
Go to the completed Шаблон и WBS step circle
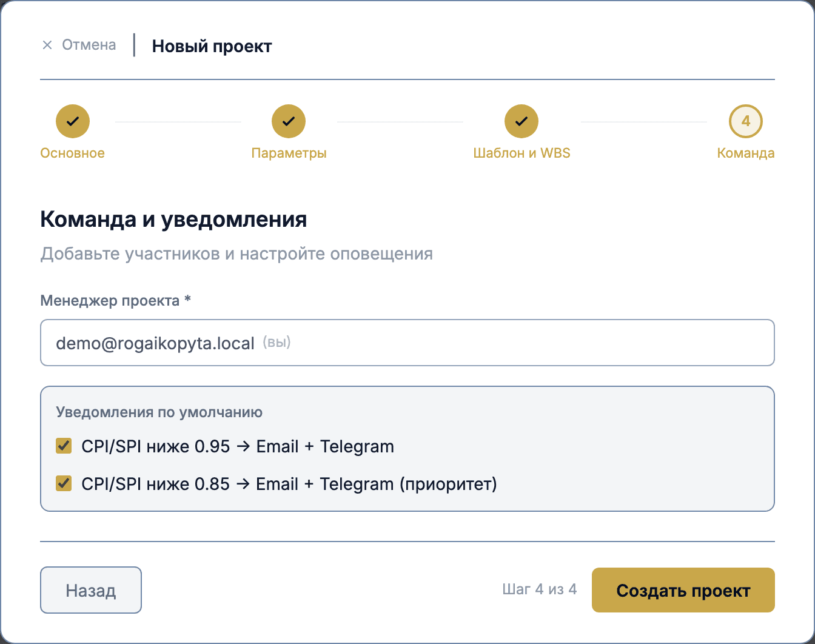[522, 121]
